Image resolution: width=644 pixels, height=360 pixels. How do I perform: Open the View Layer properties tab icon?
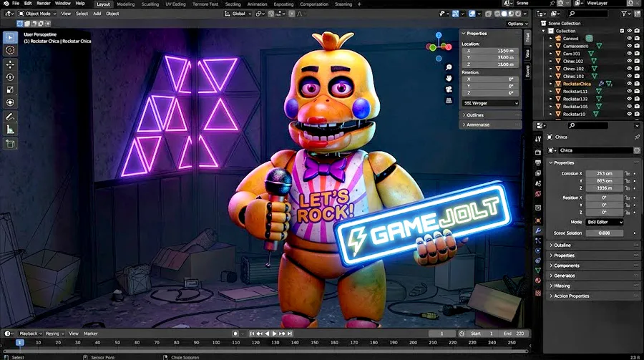pos(538,173)
